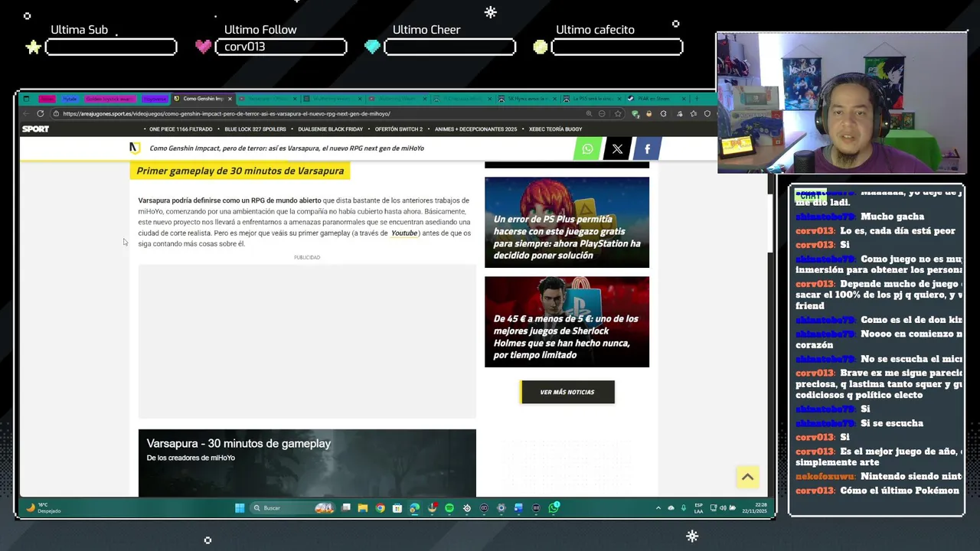Go back with the browser back arrow
This screenshot has height=551, width=980.
tap(27, 113)
